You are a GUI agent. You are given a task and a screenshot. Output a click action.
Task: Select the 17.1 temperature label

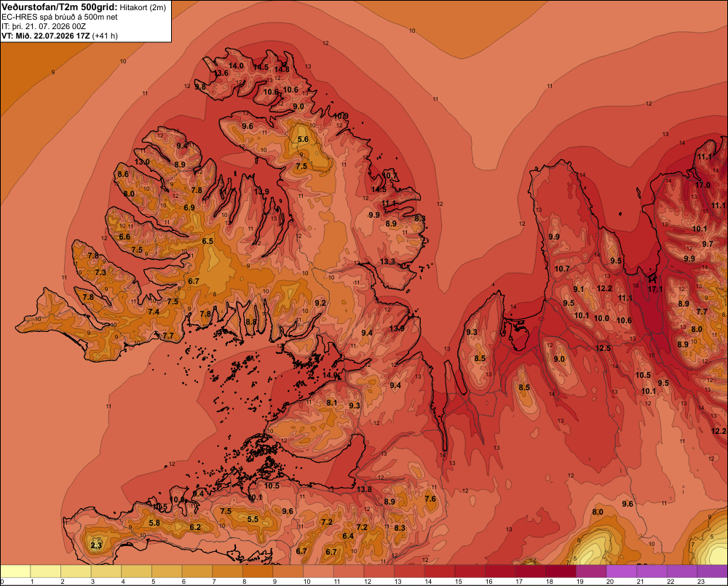pyautogui.click(x=655, y=289)
